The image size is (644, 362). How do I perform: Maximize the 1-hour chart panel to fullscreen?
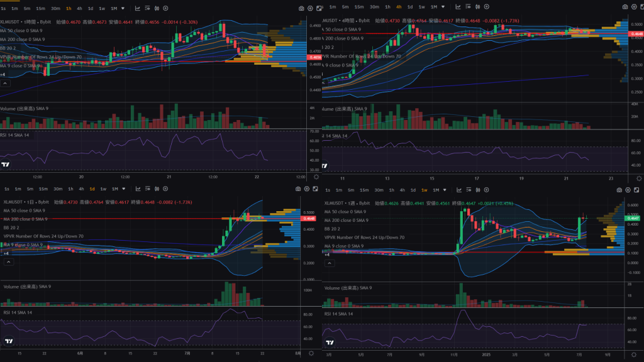319,8
